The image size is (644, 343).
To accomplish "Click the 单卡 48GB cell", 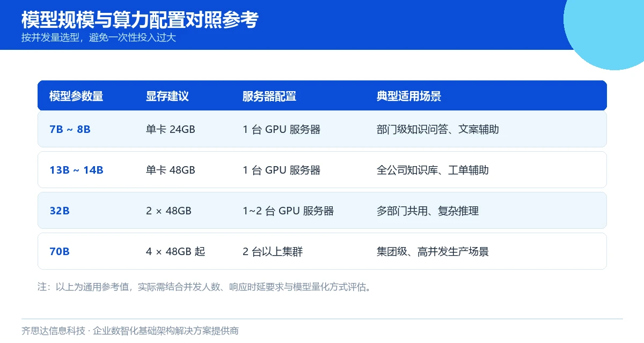I will coord(171,170).
